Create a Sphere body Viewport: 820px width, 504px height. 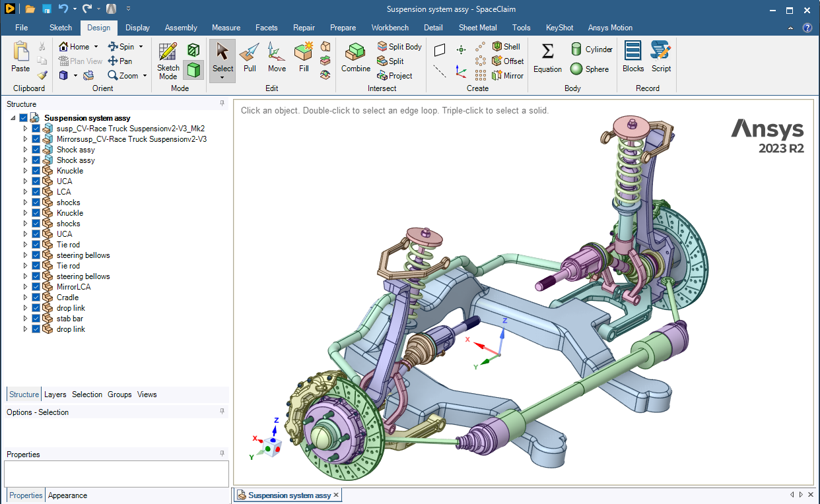pos(590,69)
